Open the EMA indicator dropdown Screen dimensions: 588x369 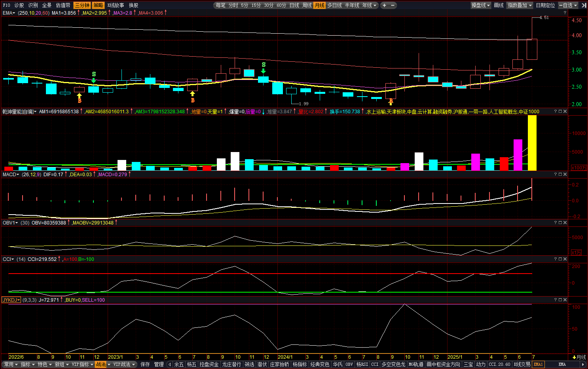9,13
